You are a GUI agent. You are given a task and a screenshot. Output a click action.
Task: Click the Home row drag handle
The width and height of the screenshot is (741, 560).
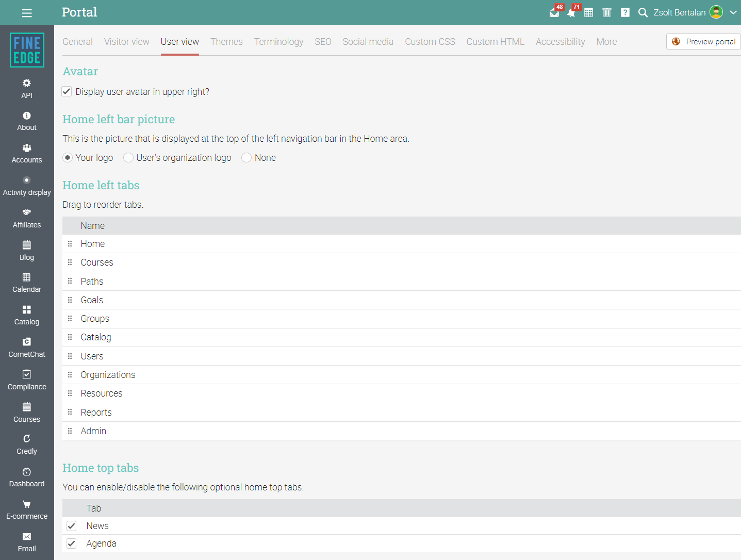[70, 243]
